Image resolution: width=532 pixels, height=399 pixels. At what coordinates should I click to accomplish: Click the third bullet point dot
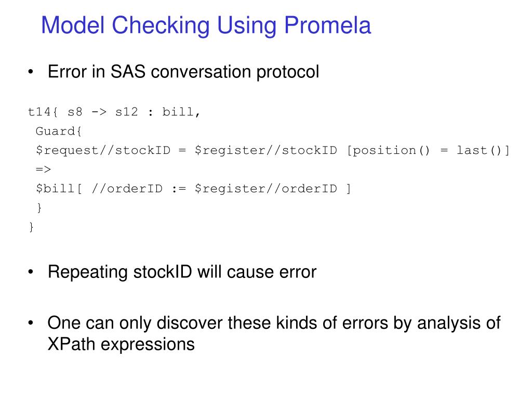coord(31,323)
